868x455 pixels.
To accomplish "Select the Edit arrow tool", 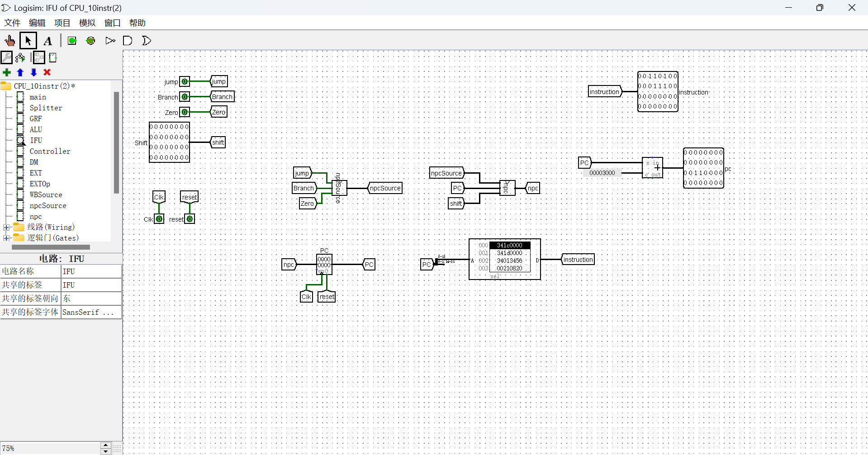I will tap(28, 41).
